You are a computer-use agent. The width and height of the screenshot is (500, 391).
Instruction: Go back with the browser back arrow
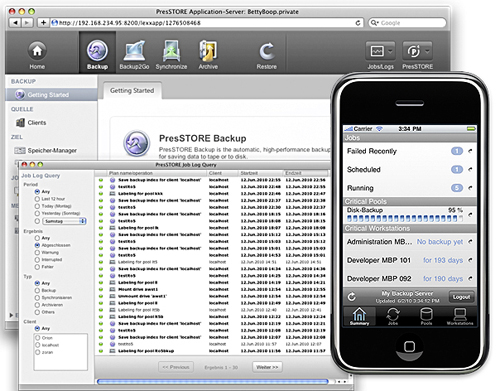(15, 23)
